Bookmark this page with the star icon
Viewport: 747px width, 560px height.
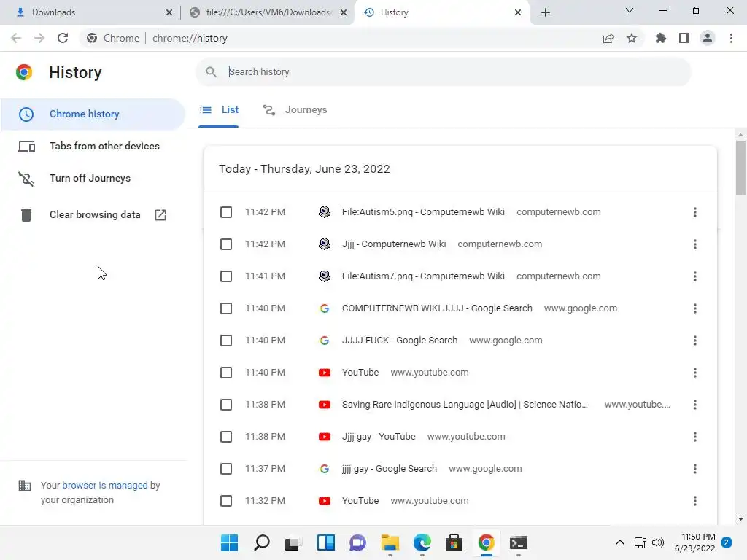(x=632, y=38)
